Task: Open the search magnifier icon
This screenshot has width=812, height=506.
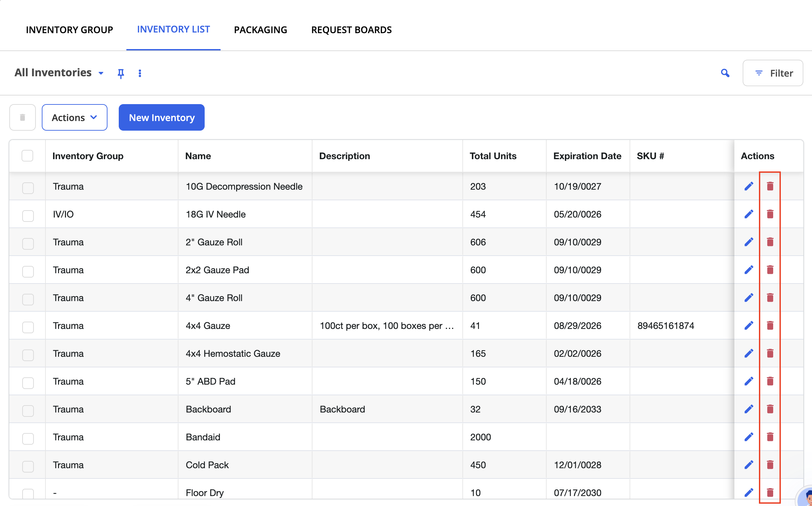Action: (725, 73)
